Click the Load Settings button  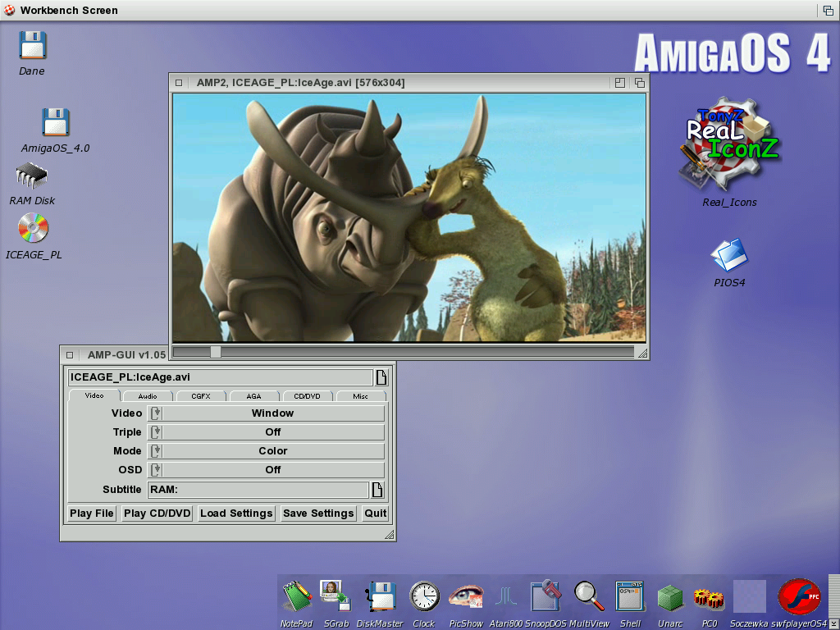(x=236, y=514)
